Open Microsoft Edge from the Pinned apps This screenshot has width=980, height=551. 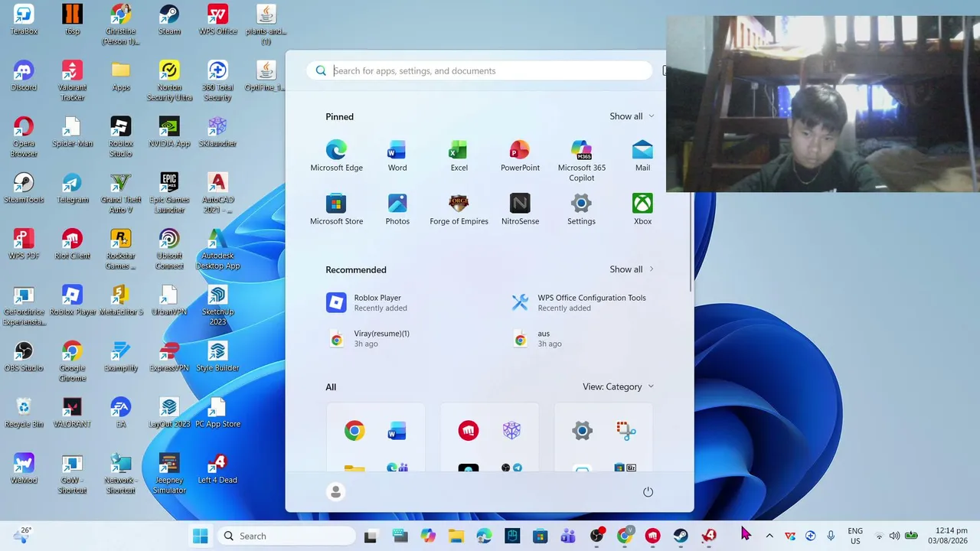click(336, 155)
